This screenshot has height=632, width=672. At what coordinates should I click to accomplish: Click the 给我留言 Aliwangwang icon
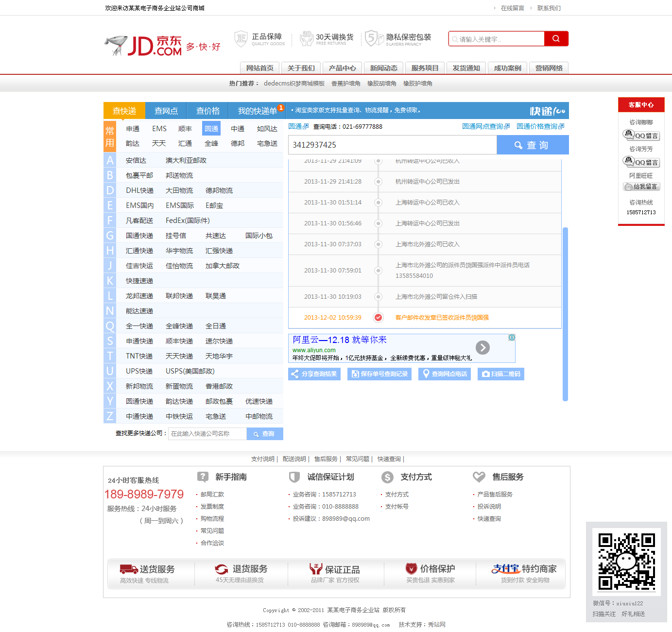click(641, 187)
